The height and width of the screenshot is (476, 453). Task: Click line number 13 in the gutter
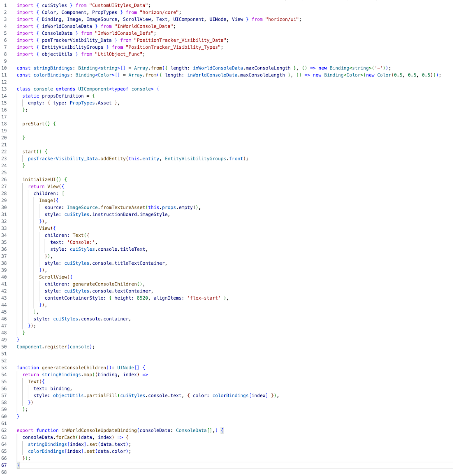pyautogui.click(x=4, y=89)
